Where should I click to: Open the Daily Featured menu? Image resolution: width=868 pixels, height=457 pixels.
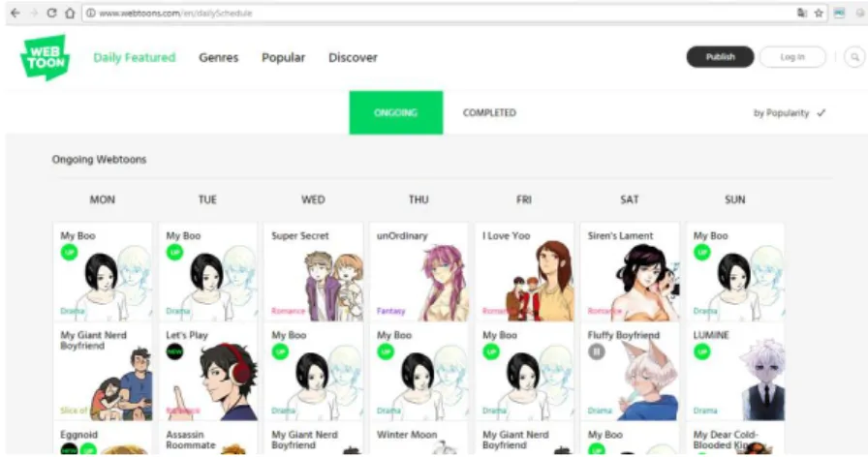click(134, 57)
